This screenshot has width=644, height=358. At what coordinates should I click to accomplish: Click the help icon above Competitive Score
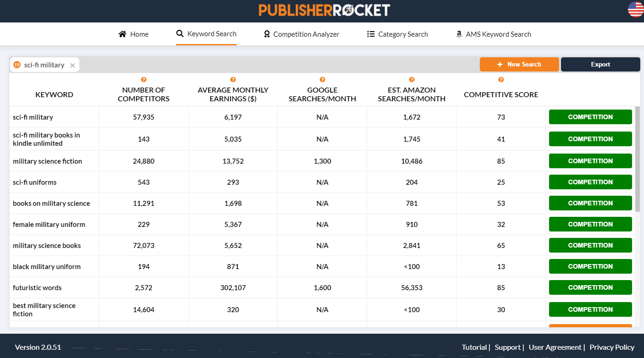[x=501, y=80]
